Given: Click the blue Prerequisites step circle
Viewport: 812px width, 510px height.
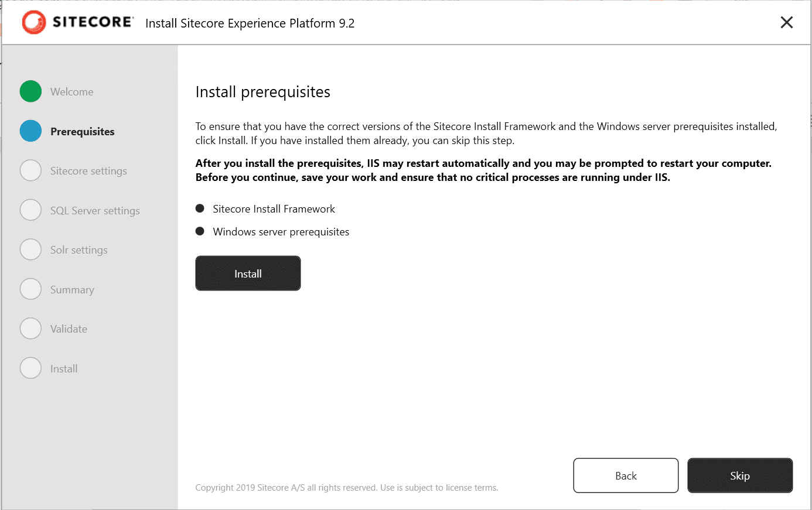Looking at the screenshot, I should click(x=30, y=131).
